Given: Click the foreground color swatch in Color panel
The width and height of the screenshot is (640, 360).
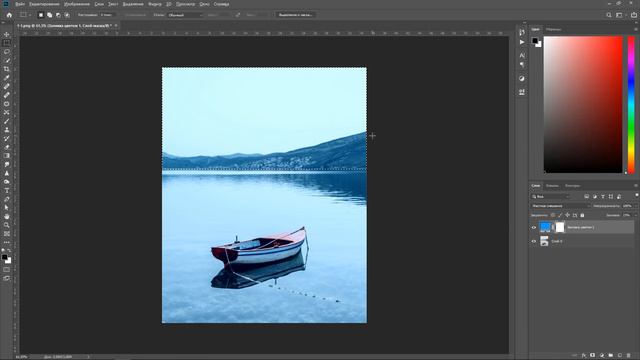Looking at the screenshot, I should click(x=535, y=40).
